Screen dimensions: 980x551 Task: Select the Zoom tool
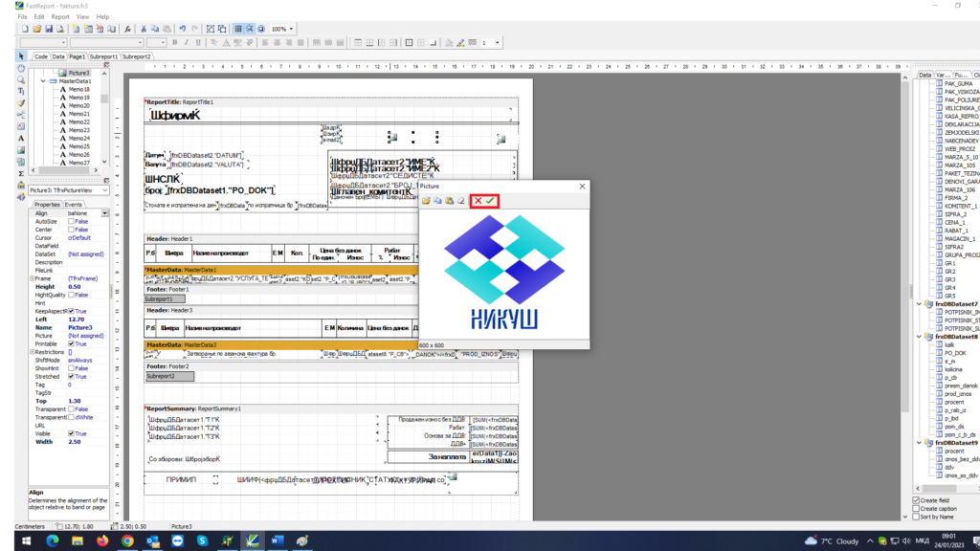(21, 80)
